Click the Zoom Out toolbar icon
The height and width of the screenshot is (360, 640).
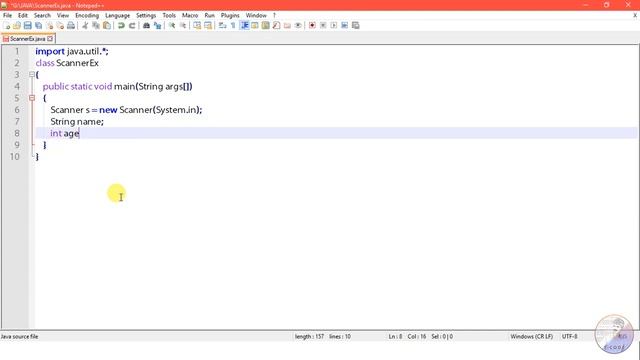pyautogui.click(x=182, y=25)
